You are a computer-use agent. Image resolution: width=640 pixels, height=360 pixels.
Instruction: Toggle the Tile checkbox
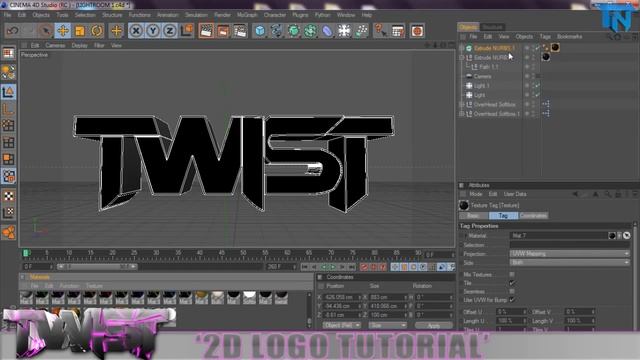tap(512, 283)
